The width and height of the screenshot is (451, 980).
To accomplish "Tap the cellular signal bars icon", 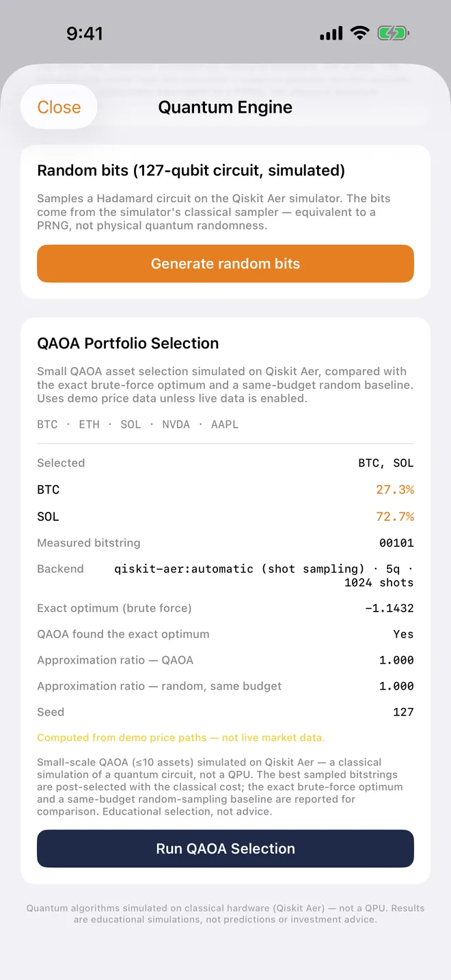I will tap(331, 33).
